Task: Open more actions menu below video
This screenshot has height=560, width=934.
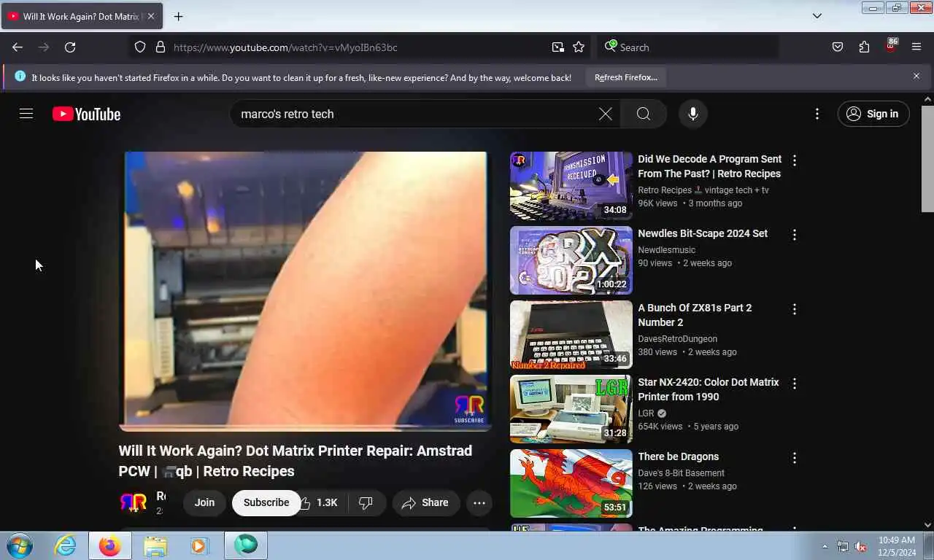Action: click(x=479, y=502)
